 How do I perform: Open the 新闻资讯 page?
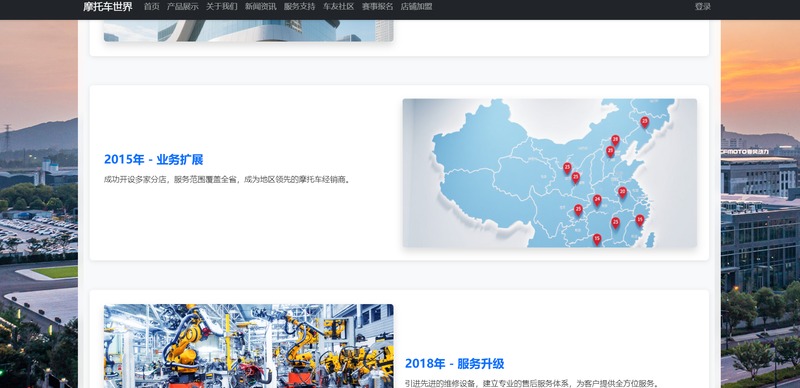click(261, 7)
